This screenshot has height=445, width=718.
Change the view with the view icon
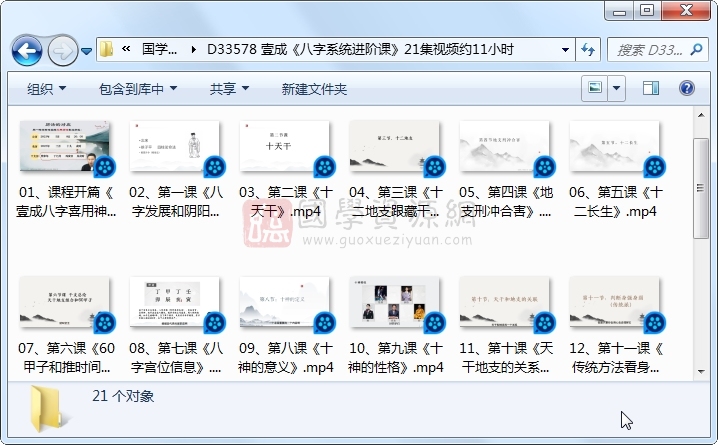[595, 88]
